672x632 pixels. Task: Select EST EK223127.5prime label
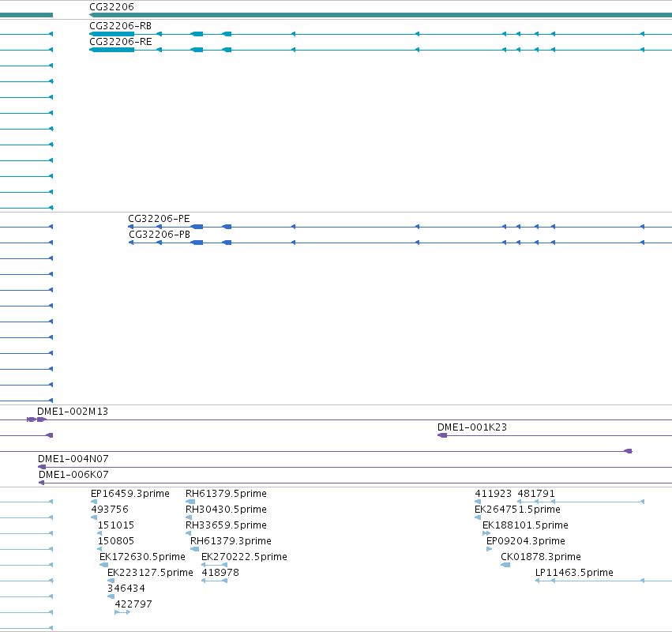tap(150, 573)
